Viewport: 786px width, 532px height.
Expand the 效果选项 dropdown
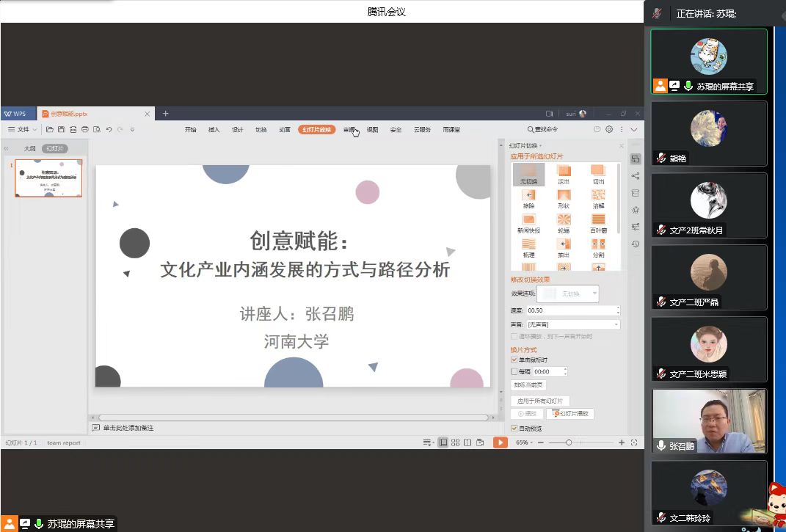coord(594,294)
